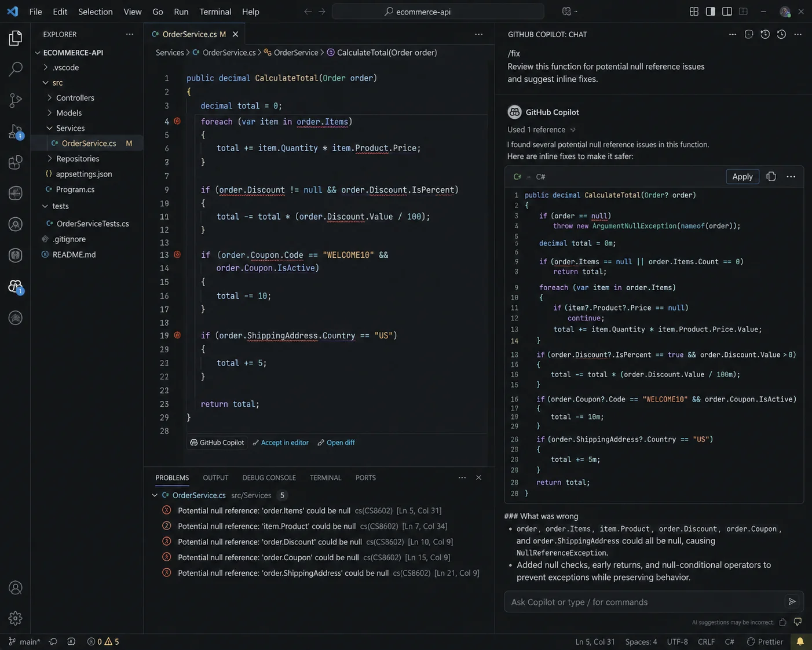Open the Run and Debug view
This screenshot has height=650, width=812.
pyautogui.click(x=16, y=132)
